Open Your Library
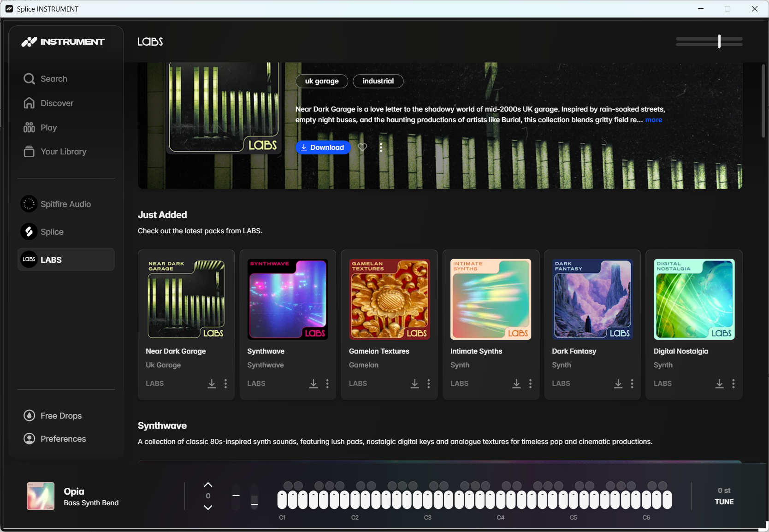Viewport: 769px width, 532px height. click(55, 152)
